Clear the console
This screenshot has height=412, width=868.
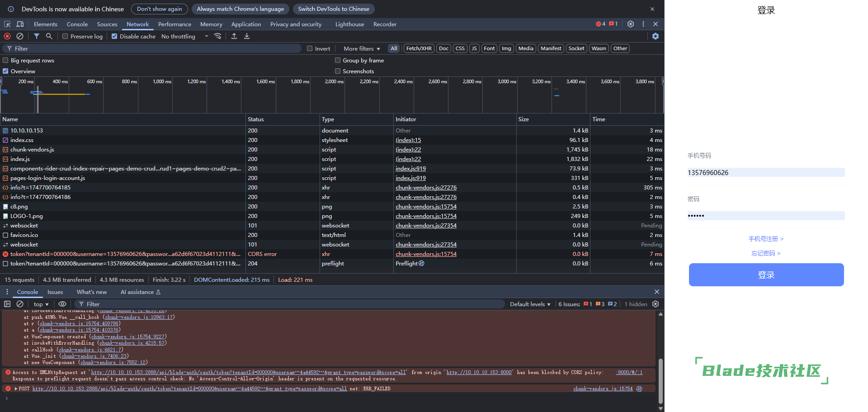pos(20,304)
